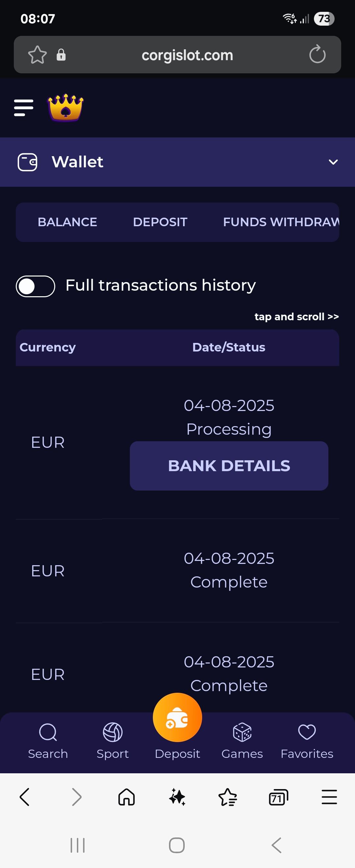This screenshot has height=868, width=355.
Task: Go back using browser back arrow
Action: [x=25, y=797]
